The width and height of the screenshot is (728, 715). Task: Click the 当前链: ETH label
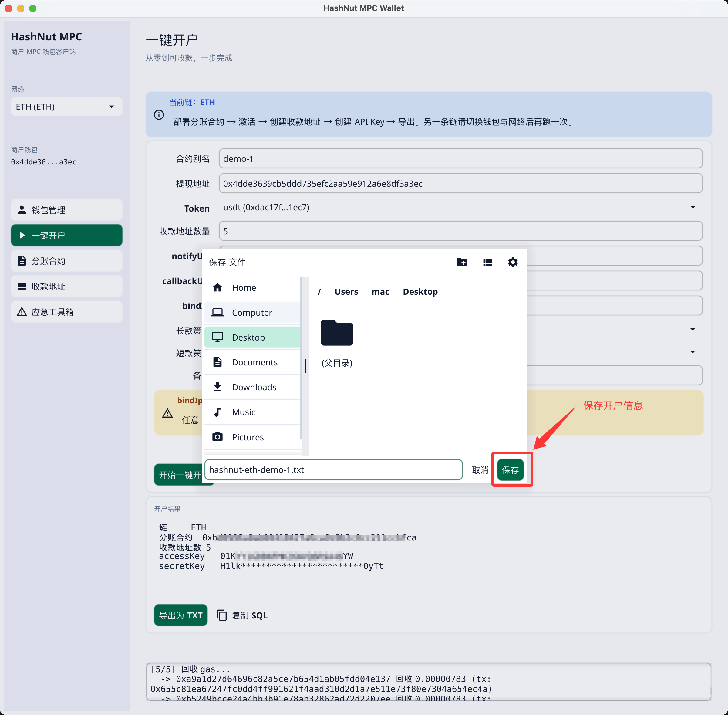pos(192,102)
